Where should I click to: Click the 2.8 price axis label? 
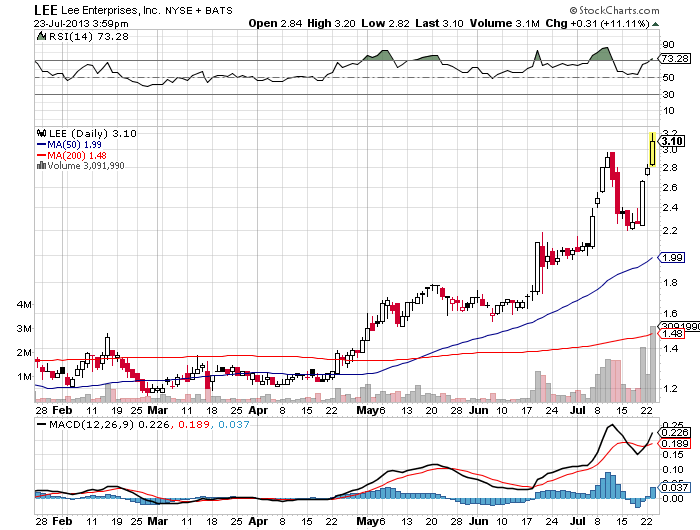tap(670, 168)
